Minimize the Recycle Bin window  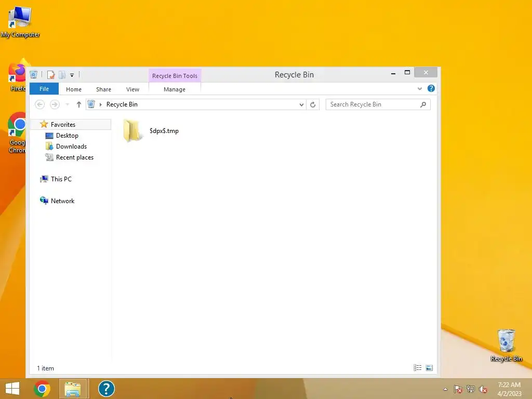tap(393, 73)
